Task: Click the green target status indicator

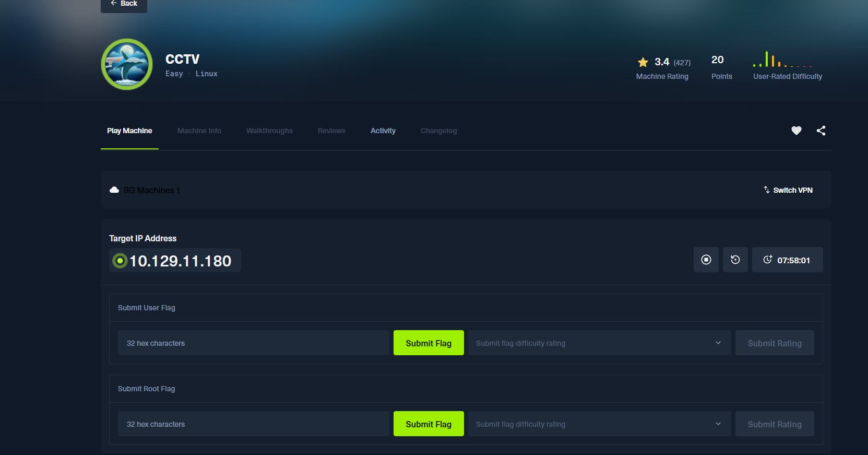Action: (120, 261)
